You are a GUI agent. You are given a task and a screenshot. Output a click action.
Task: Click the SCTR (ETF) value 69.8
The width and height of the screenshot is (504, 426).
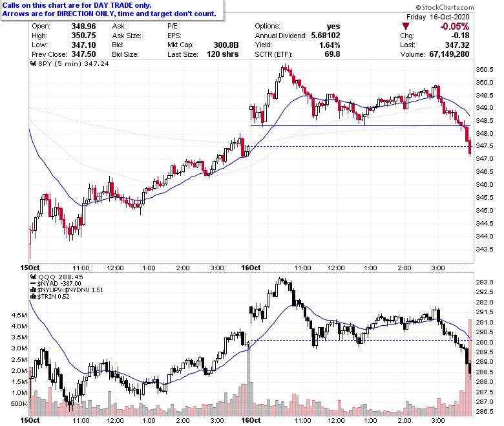(332, 54)
